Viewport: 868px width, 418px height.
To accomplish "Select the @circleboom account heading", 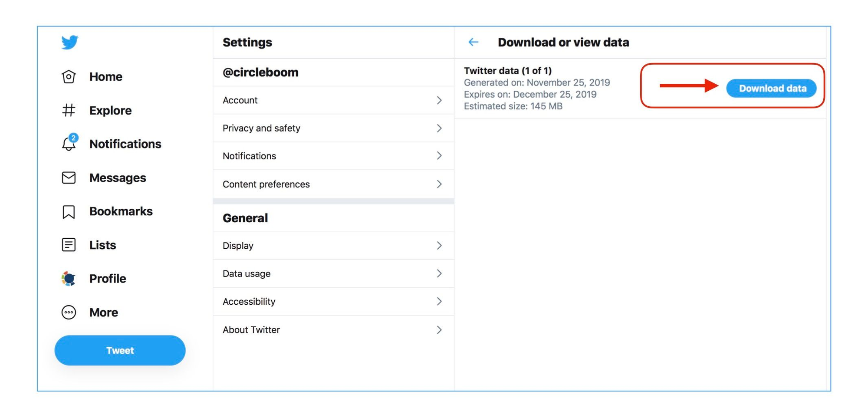I will point(260,72).
